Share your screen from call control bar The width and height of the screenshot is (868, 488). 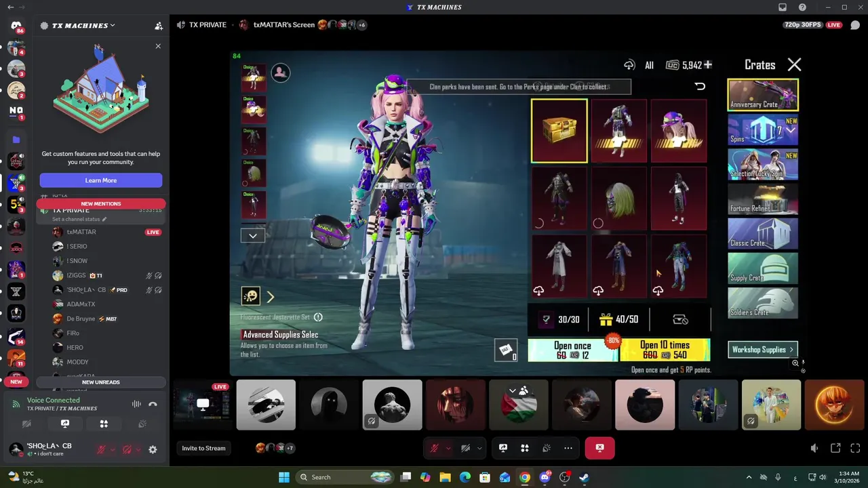click(503, 448)
